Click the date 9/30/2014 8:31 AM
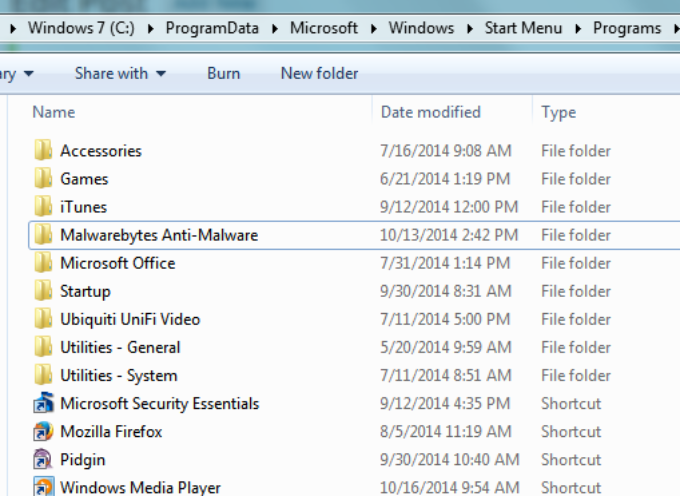This screenshot has width=680, height=496. coord(446,291)
